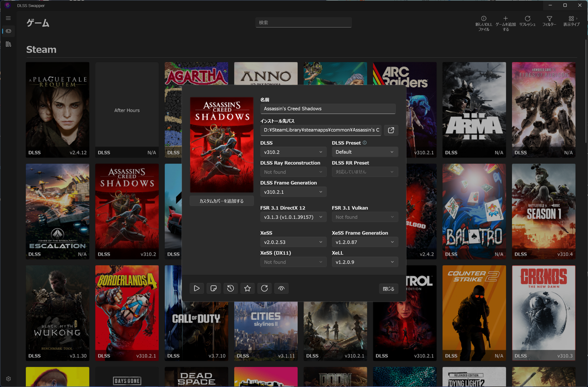This screenshot has height=387, width=588.
Task: Click the DLSS Preset info icon
Action: (x=364, y=143)
